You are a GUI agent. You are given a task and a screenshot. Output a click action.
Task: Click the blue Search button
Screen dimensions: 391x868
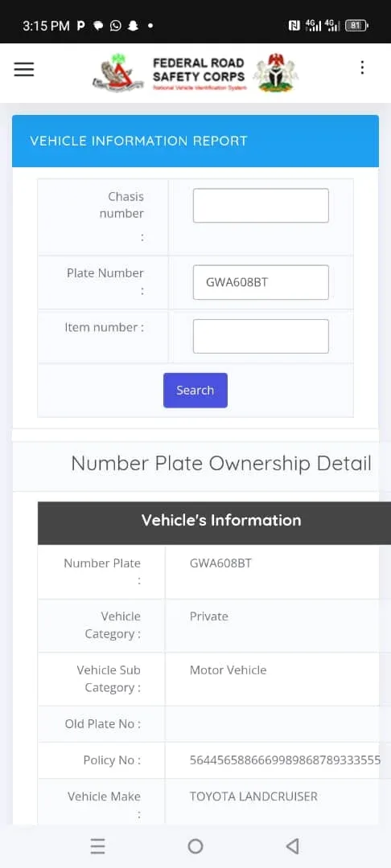195,391
